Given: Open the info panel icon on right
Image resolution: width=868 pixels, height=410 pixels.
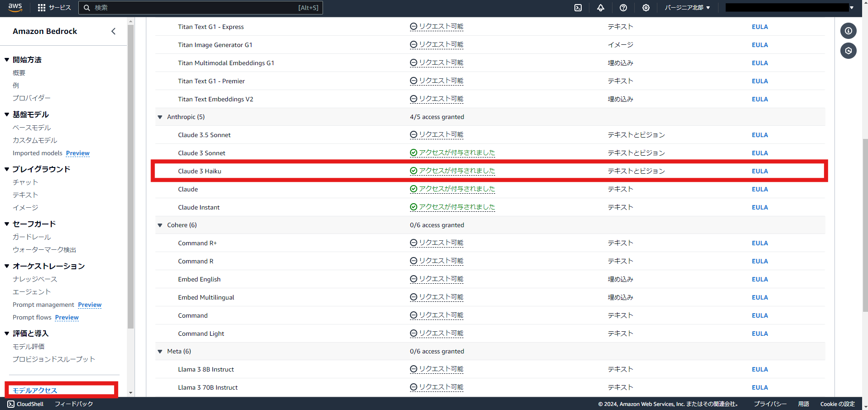Looking at the screenshot, I should point(849,31).
